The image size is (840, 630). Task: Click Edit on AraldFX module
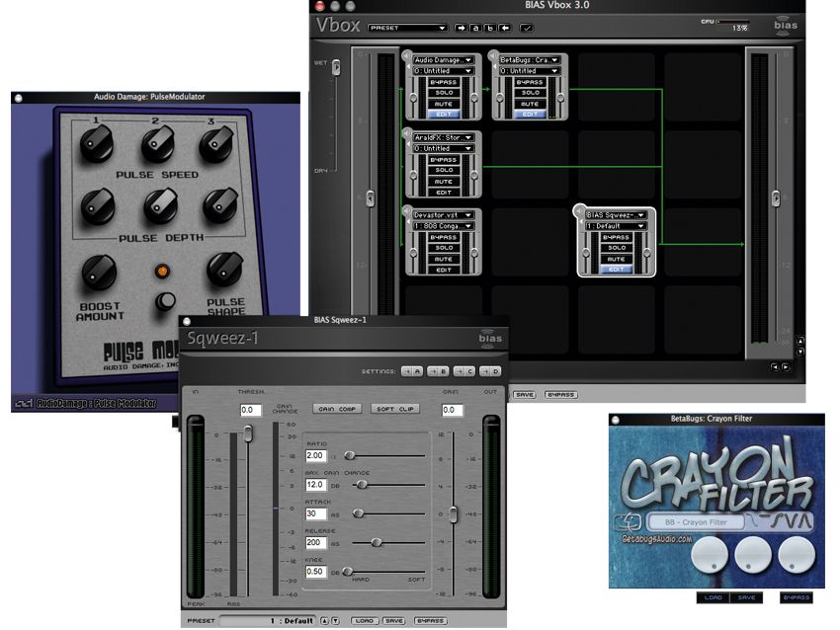pyautogui.click(x=444, y=193)
